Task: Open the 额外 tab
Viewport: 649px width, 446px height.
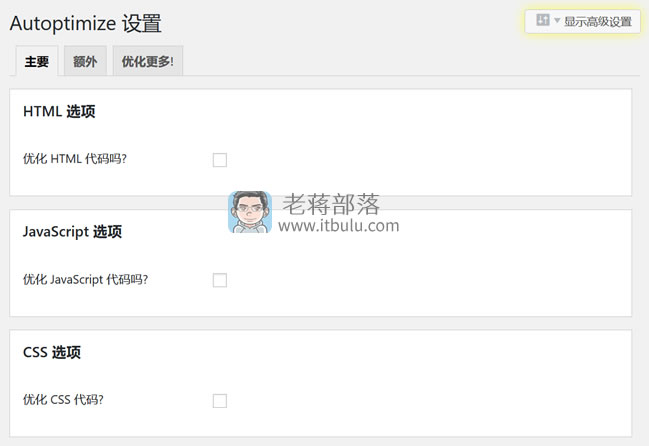Action: (85, 61)
